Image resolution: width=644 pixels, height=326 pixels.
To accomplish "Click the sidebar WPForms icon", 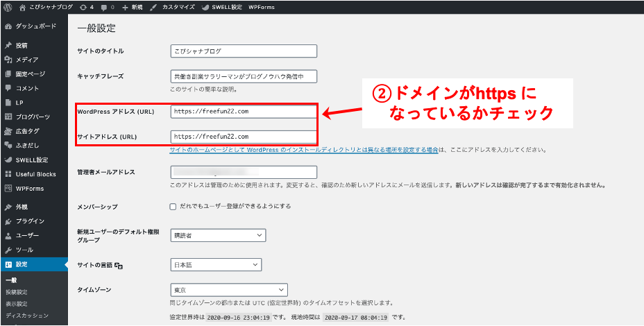I will click(x=8, y=189).
